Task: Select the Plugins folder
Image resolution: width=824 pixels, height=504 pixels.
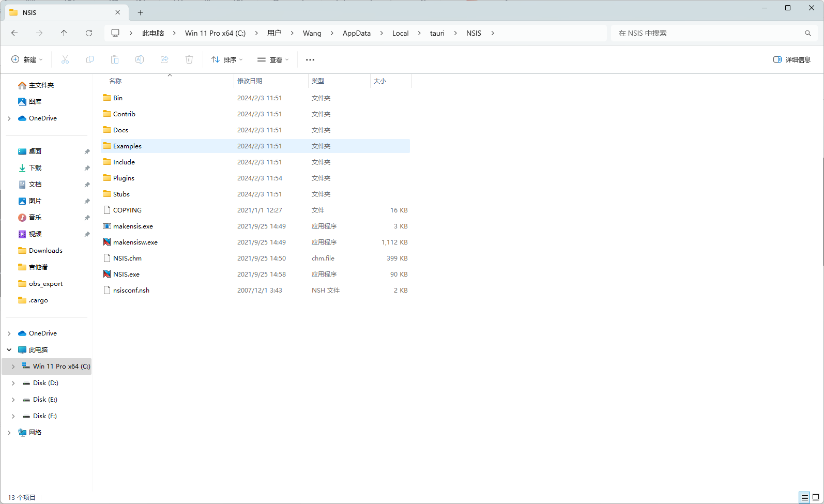Action: click(x=124, y=178)
